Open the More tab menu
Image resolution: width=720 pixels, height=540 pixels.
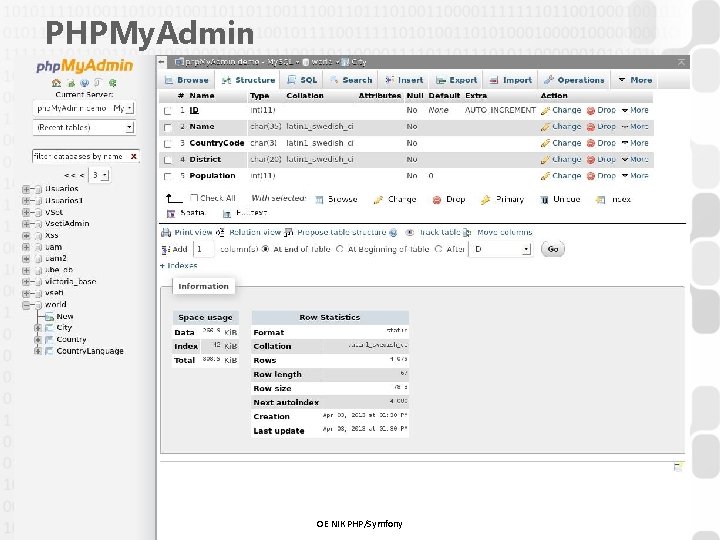(636, 80)
